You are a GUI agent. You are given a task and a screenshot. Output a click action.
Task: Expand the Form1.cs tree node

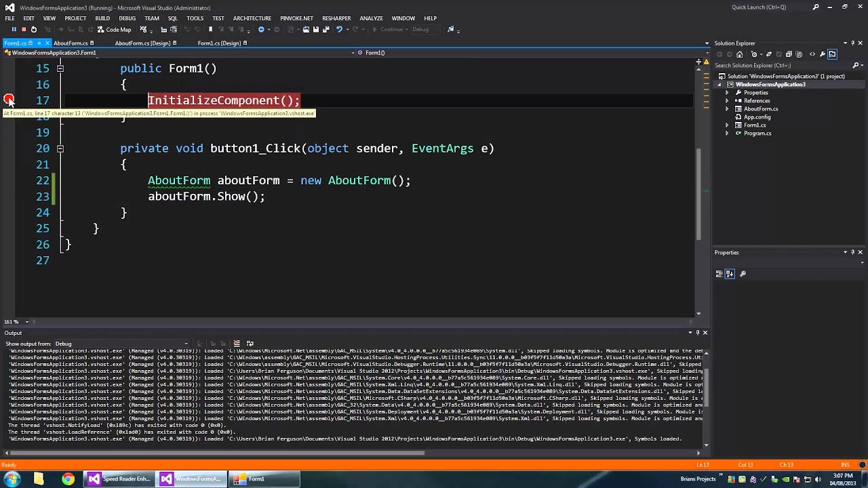tap(728, 125)
